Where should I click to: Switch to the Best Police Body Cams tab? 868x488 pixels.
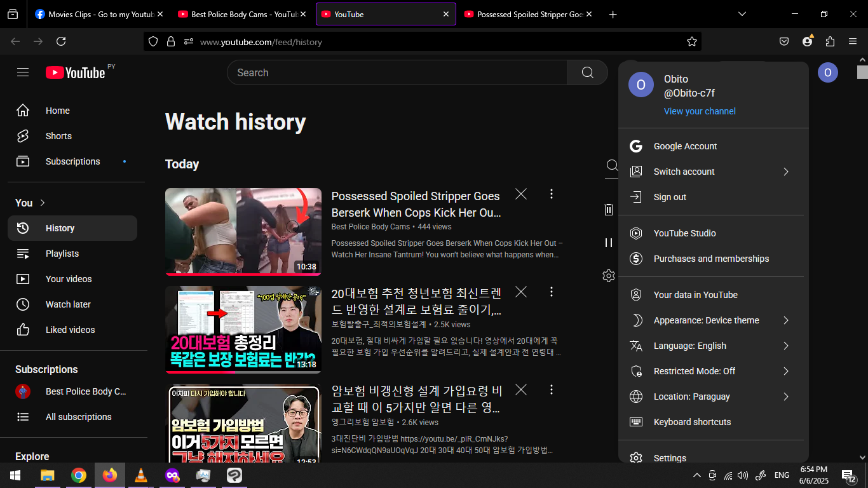[x=242, y=14]
